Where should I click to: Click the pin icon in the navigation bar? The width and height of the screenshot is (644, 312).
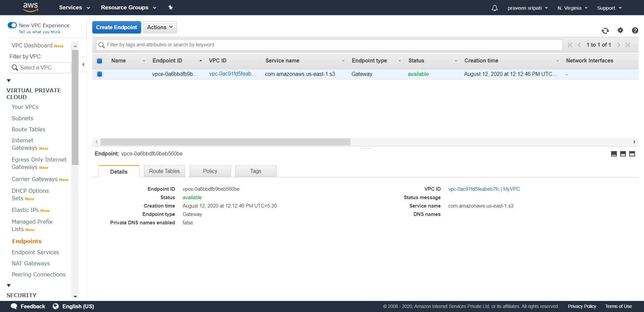pos(170,7)
